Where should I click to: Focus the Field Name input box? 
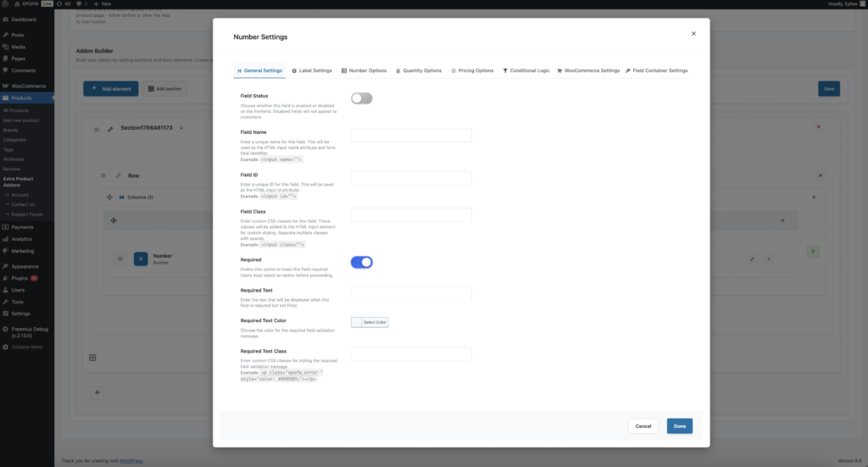411,136
